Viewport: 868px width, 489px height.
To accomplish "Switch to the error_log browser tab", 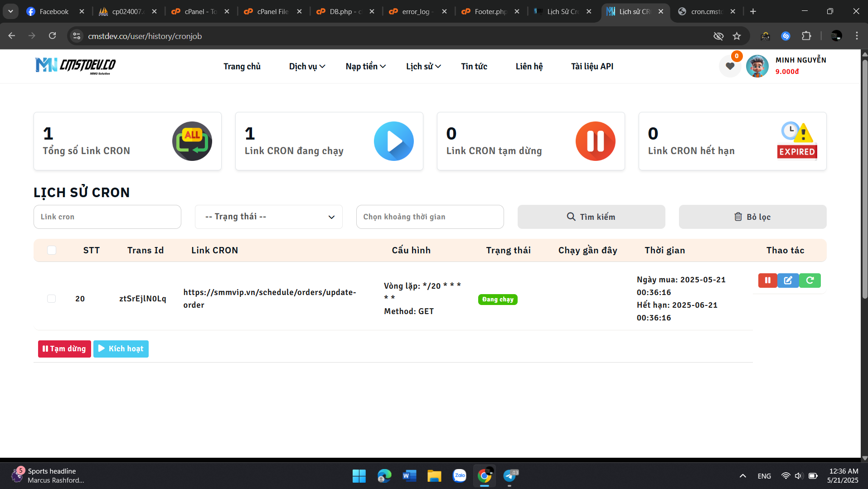I will tap(416, 12).
